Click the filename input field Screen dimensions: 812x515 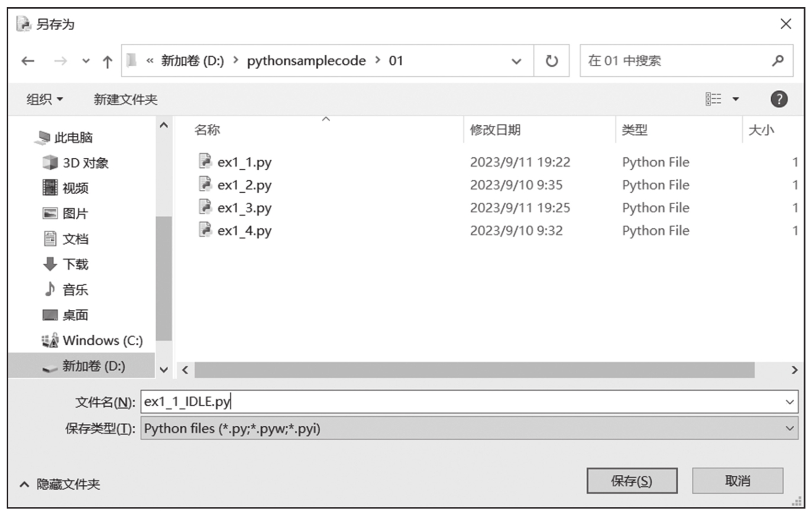(461, 402)
